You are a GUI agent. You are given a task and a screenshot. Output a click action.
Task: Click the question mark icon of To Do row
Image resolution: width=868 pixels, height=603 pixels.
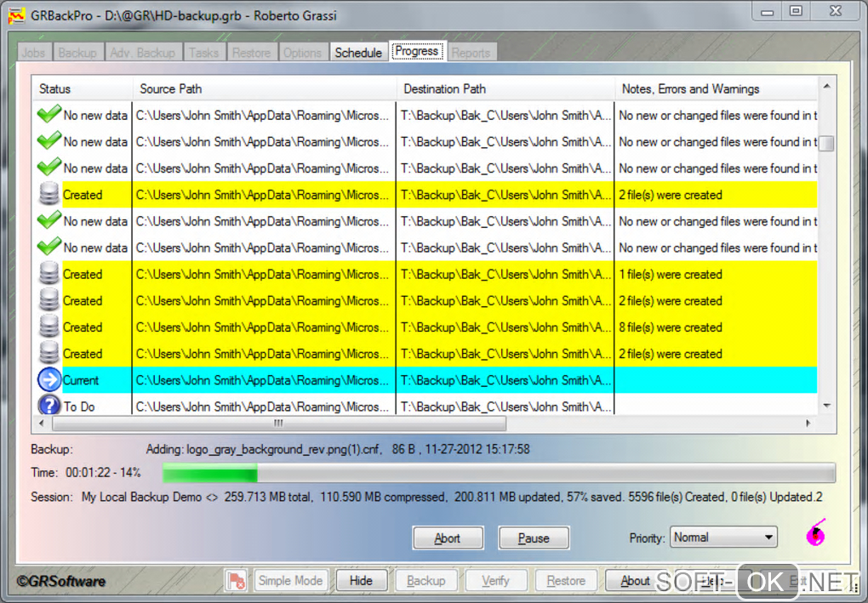pos(49,406)
